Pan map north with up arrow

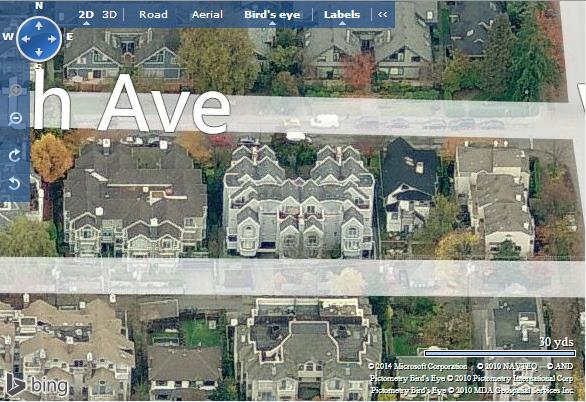coord(39,26)
